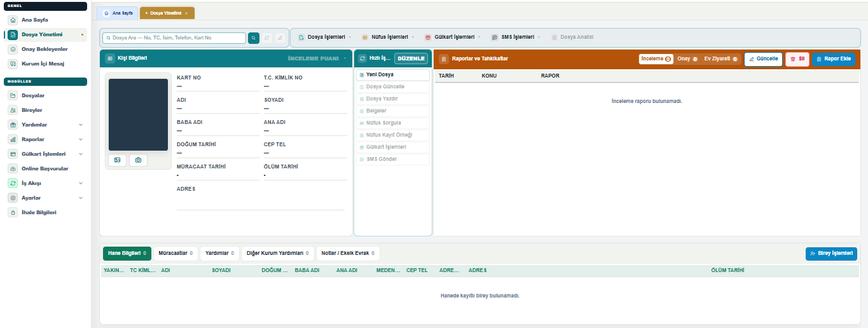Select İnceleme report filter

[x=656, y=58]
